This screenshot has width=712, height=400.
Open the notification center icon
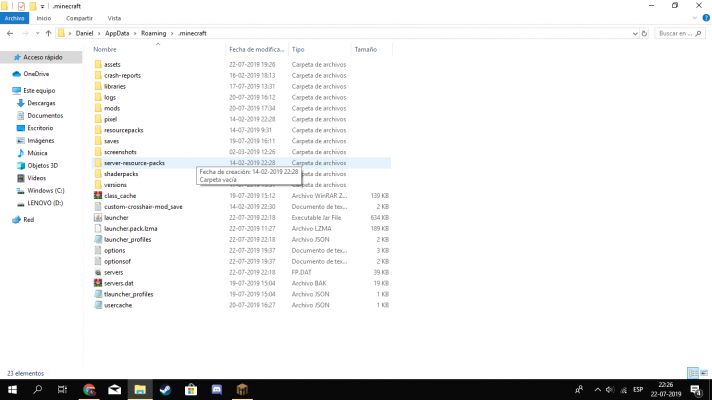pyautogui.click(x=696, y=390)
